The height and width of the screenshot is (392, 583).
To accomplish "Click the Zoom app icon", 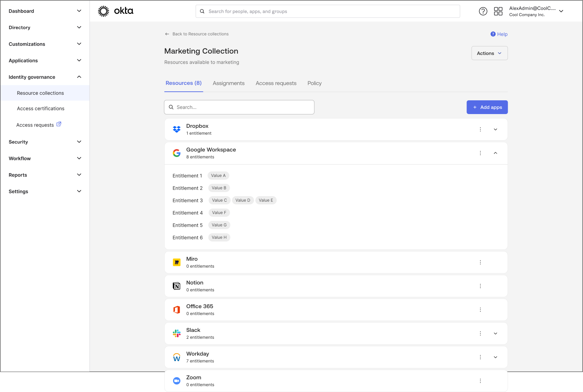I will point(177,381).
